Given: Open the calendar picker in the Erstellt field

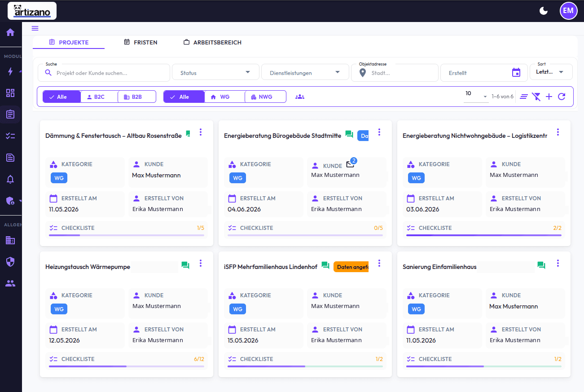Looking at the screenshot, I should (x=516, y=73).
